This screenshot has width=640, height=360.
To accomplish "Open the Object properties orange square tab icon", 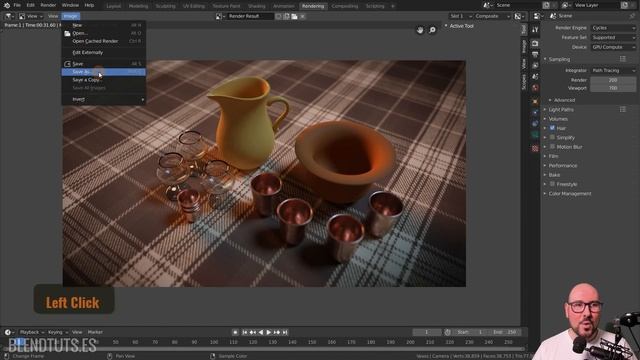I will coord(535,101).
